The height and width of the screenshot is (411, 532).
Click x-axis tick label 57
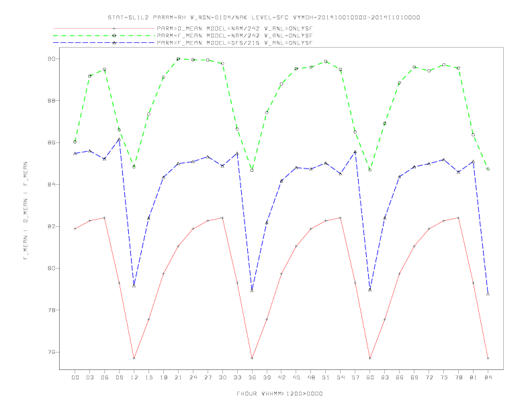tap(355, 377)
